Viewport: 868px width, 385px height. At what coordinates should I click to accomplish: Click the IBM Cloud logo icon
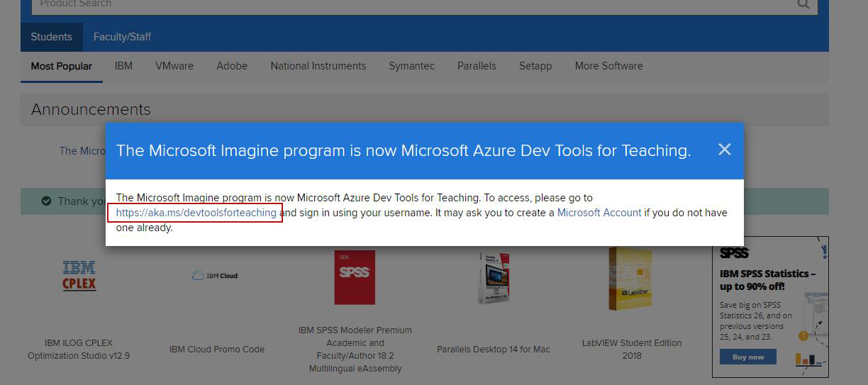(x=215, y=276)
